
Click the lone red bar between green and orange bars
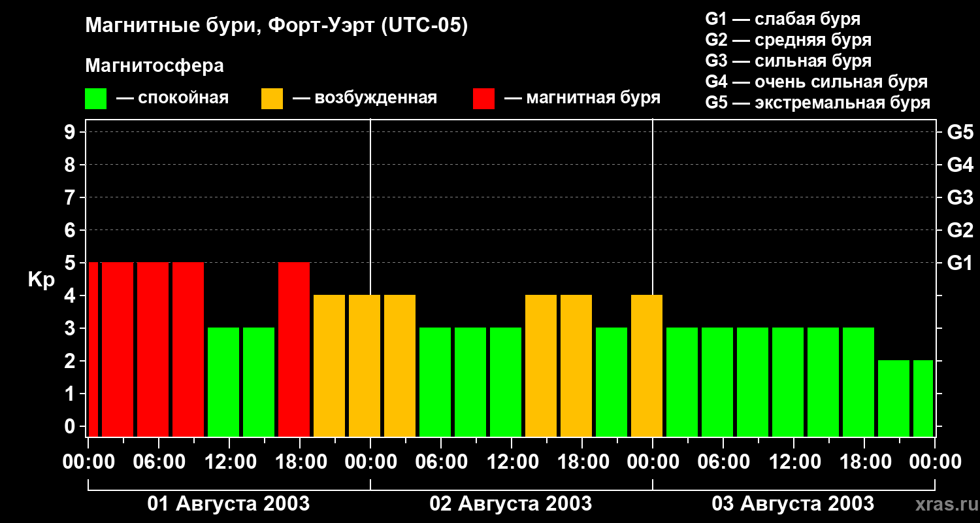tap(294, 349)
